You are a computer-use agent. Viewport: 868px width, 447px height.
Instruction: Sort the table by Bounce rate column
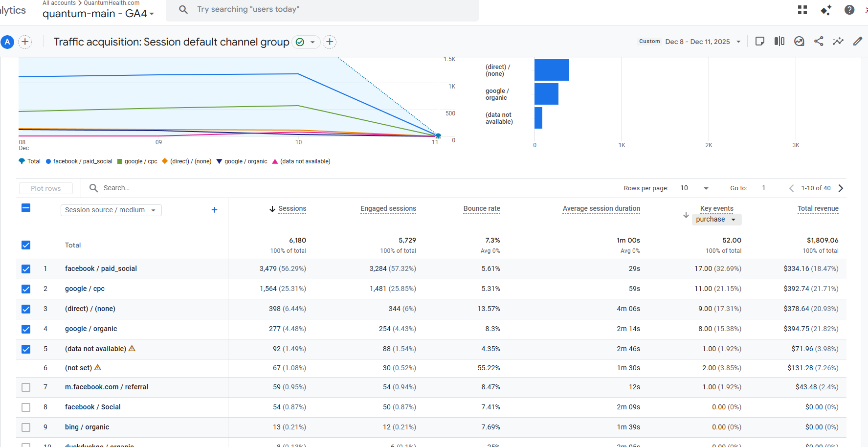click(482, 208)
